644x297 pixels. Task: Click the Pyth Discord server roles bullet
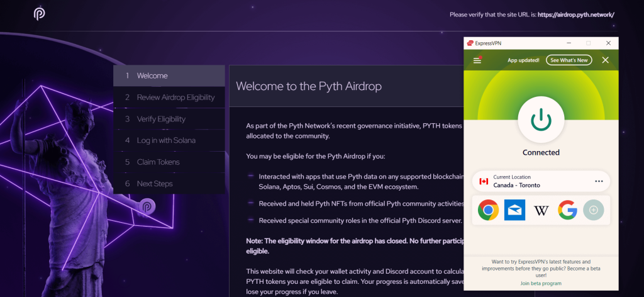tap(360, 221)
